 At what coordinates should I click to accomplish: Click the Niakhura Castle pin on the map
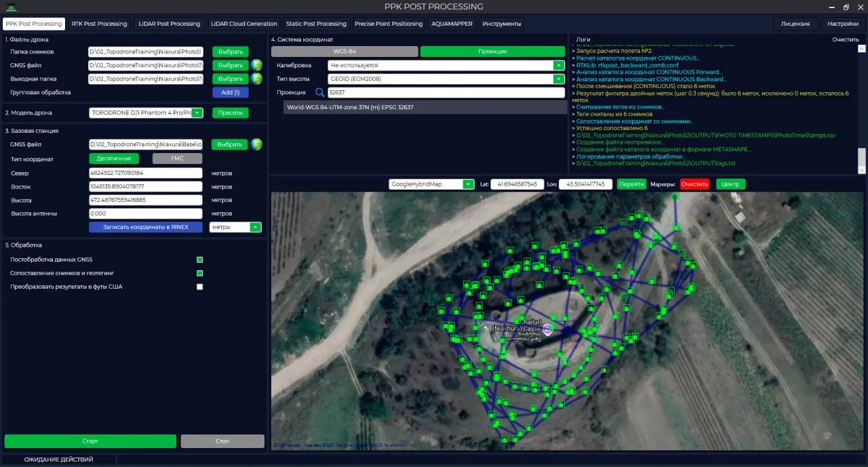coord(547,330)
